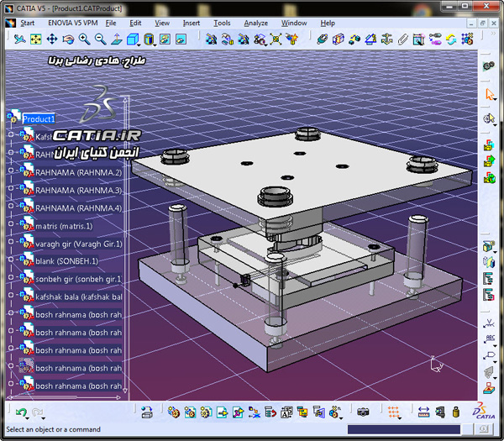Viewport: 504px width, 441px height.
Task: Select varagh gir (Varagh Gir.1) item
Action: 79,244
